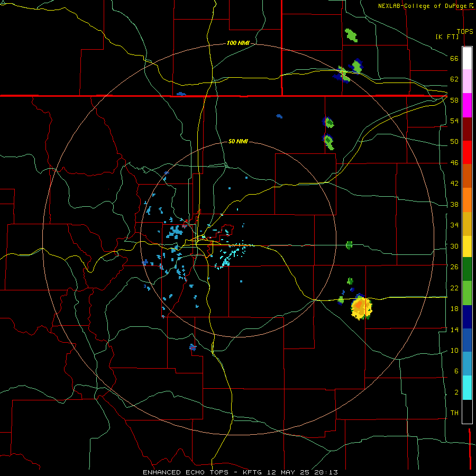Click the 'NEXLAB-College of DuPage' credit text

(423, 6)
